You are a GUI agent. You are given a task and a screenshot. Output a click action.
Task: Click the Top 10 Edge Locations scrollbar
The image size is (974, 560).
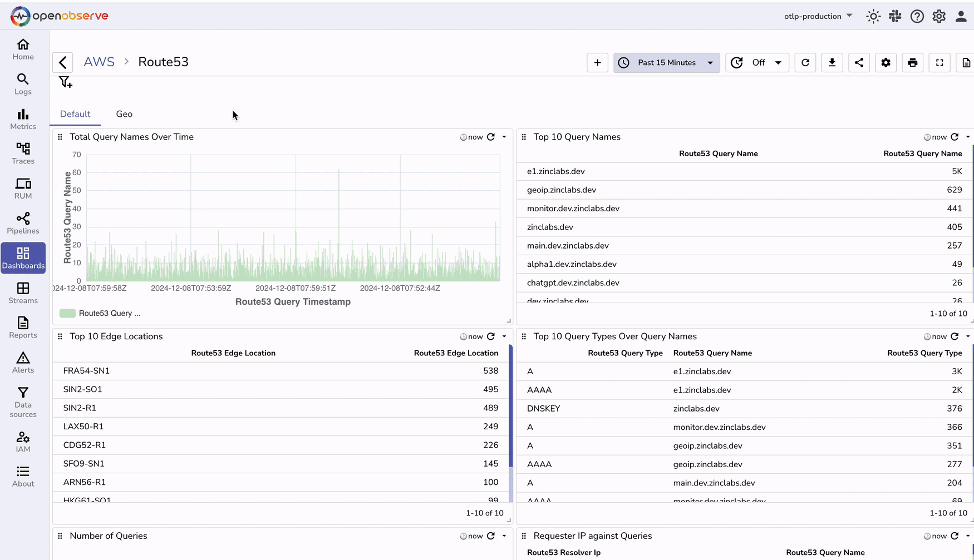point(510,406)
